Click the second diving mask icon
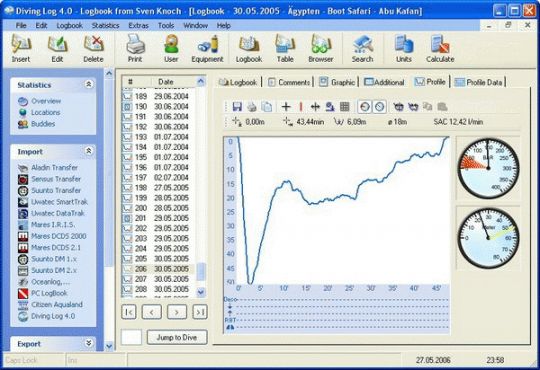This screenshot has height=370, width=540. (x=413, y=107)
